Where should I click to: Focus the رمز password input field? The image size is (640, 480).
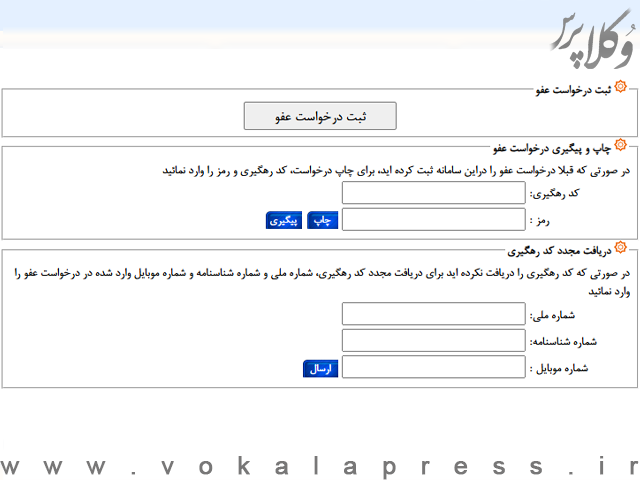point(433,220)
